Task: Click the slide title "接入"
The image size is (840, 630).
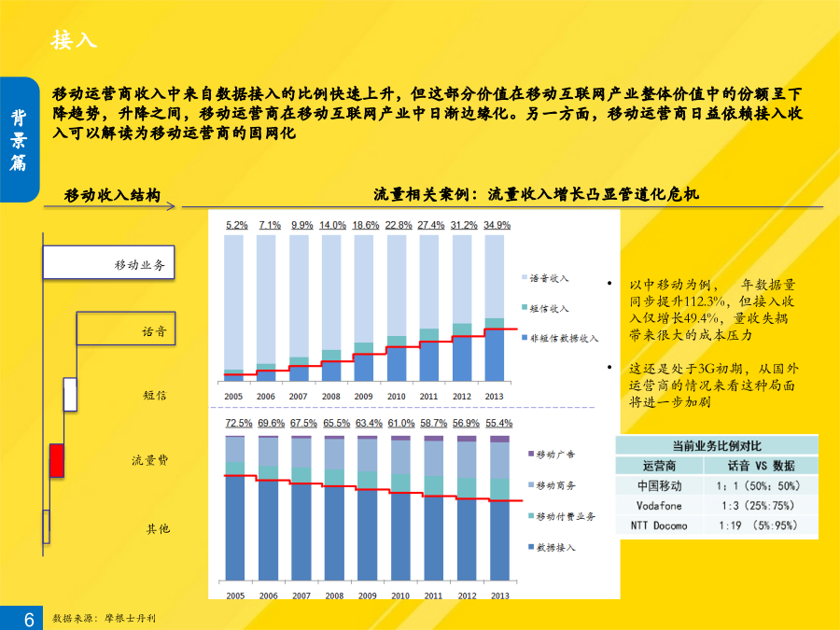Action: point(74,40)
